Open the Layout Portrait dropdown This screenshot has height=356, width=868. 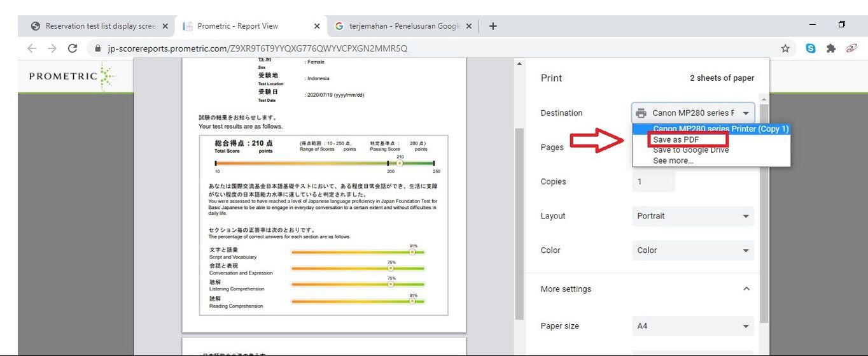tap(693, 216)
